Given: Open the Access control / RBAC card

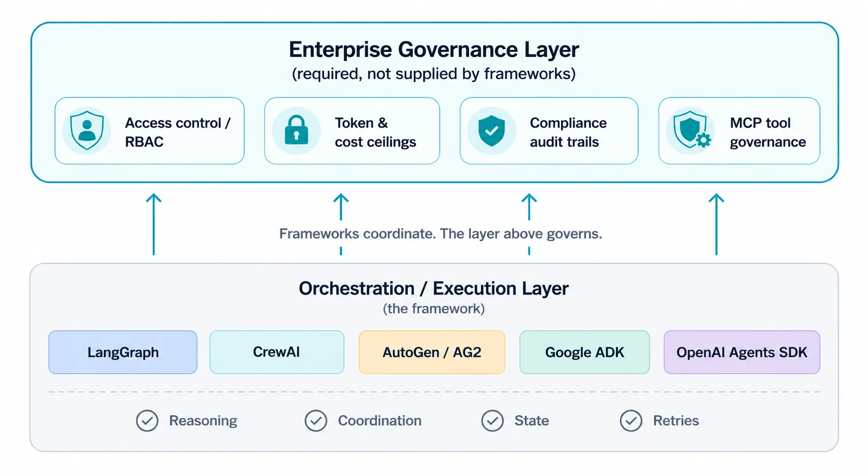Looking at the screenshot, I should click(x=150, y=131).
